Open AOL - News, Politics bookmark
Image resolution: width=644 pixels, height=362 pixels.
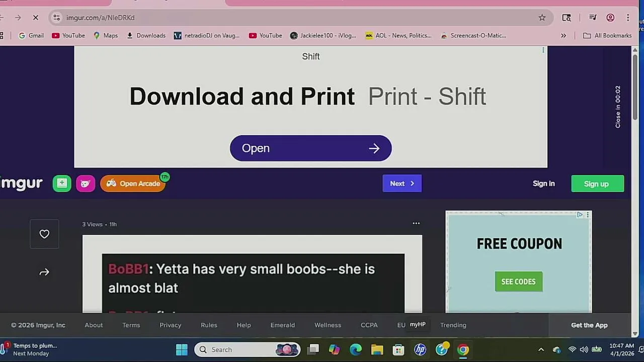(x=398, y=36)
